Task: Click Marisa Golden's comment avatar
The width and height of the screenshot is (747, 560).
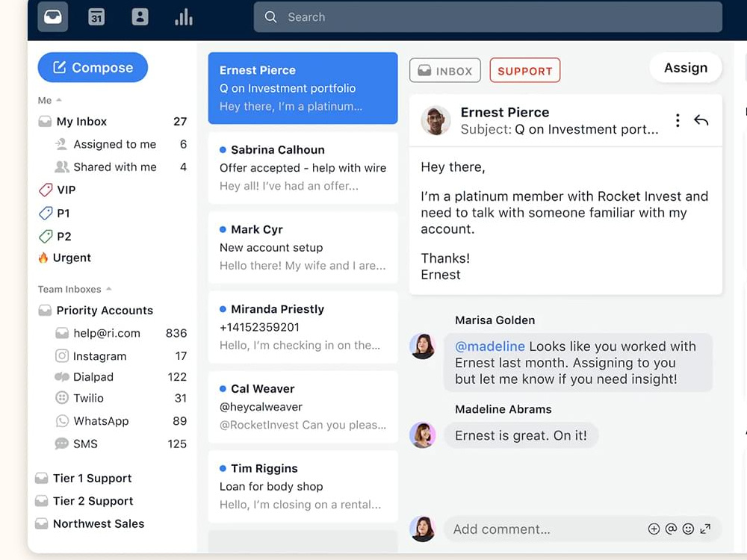Action: click(x=423, y=346)
